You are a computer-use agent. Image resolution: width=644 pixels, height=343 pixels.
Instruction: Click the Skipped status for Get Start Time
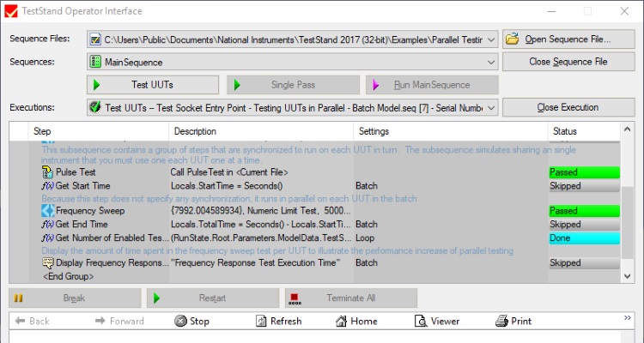pos(585,186)
